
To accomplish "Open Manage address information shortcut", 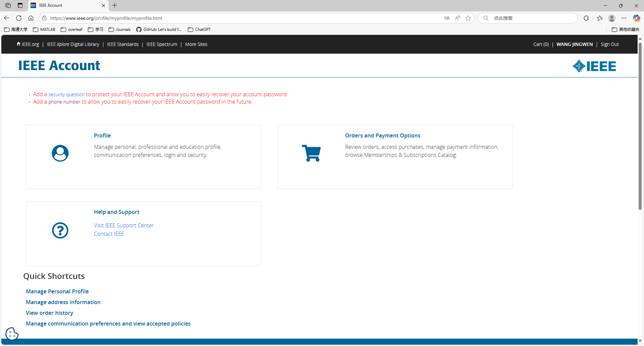I will (x=63, y=302).
